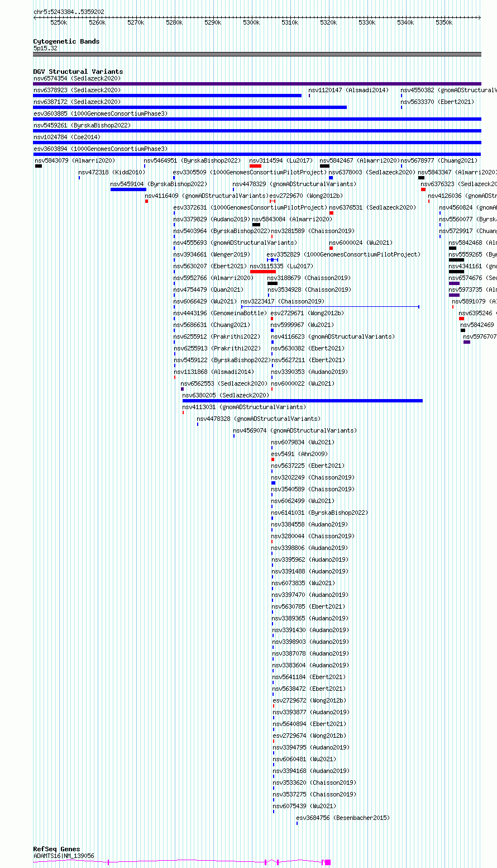Select nsv4113031 (gnomADStructuralVariants) label
497x868 pixels.
(244, 407)
